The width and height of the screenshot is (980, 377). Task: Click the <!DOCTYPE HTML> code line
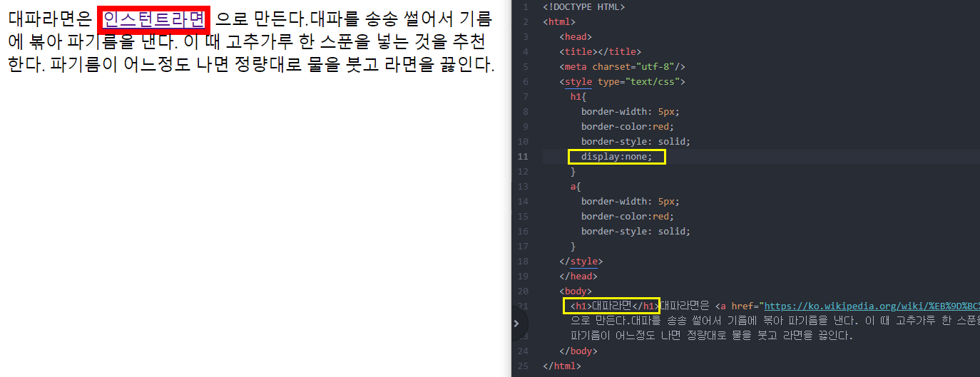click(x=583, y=7)
